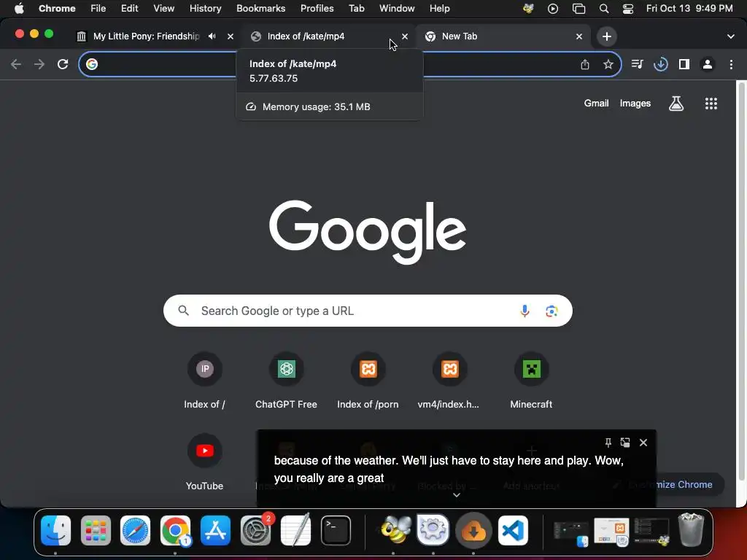Viewport: 747px width, 560px height.
Task: Open Gmail link
Action: click(596, 104)
